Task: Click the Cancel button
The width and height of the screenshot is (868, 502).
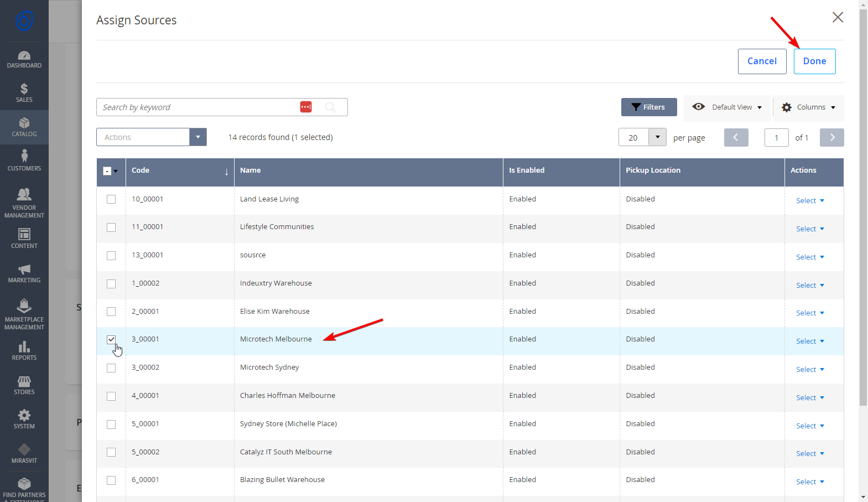Action: (x=762, y=61)
